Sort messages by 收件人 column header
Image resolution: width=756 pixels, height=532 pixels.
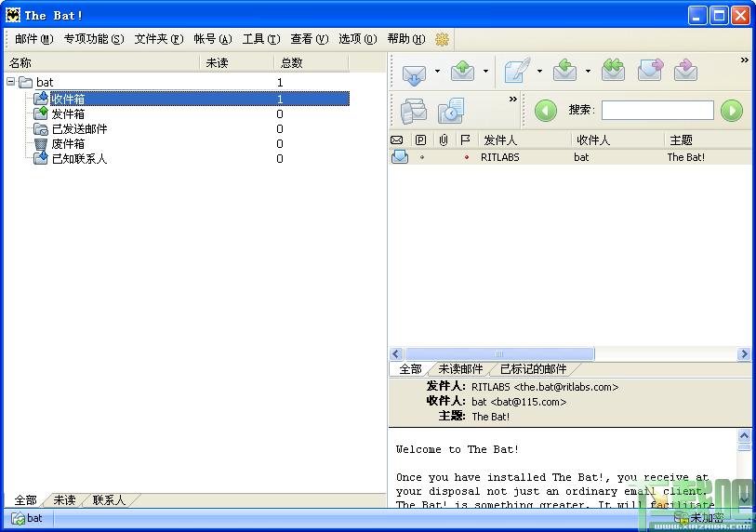(618, 140)
